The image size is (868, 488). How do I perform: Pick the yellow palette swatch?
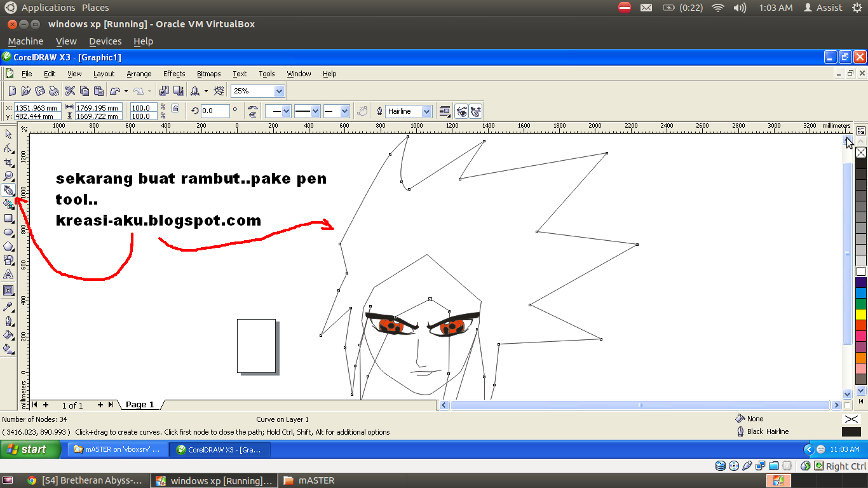(x=861, y=314)
